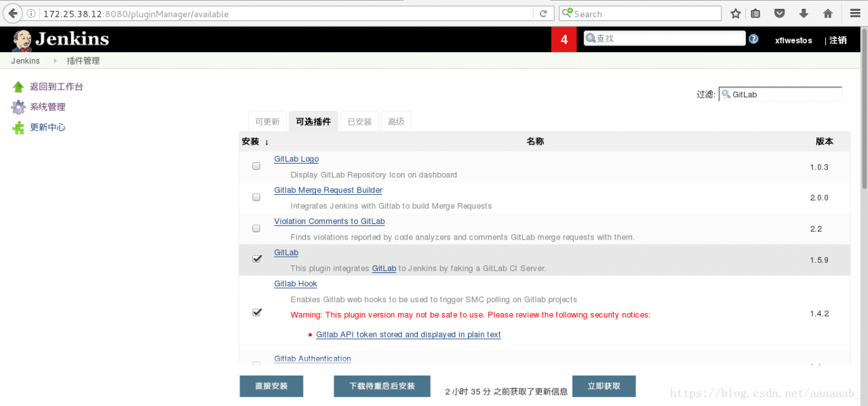Open the GitLab plugin name link
868x406 pixels.
286,253
